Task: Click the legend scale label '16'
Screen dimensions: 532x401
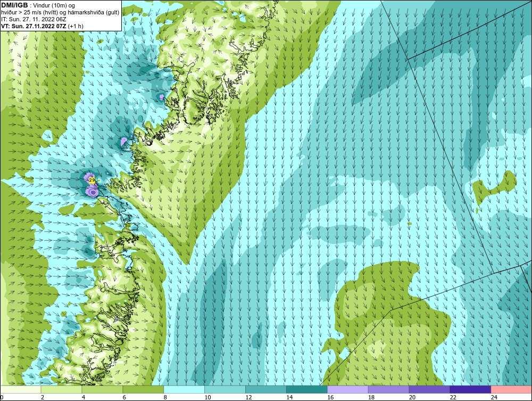Action: point(330,397)
